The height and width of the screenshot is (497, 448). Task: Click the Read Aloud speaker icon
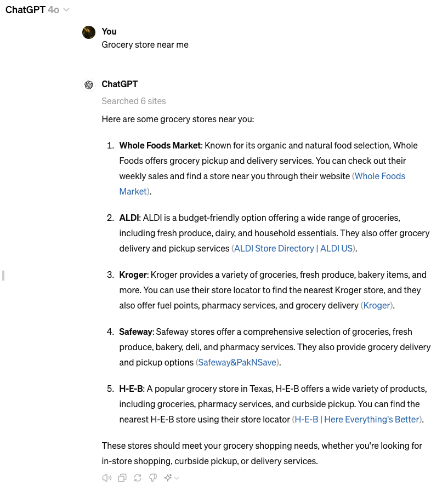106,477
